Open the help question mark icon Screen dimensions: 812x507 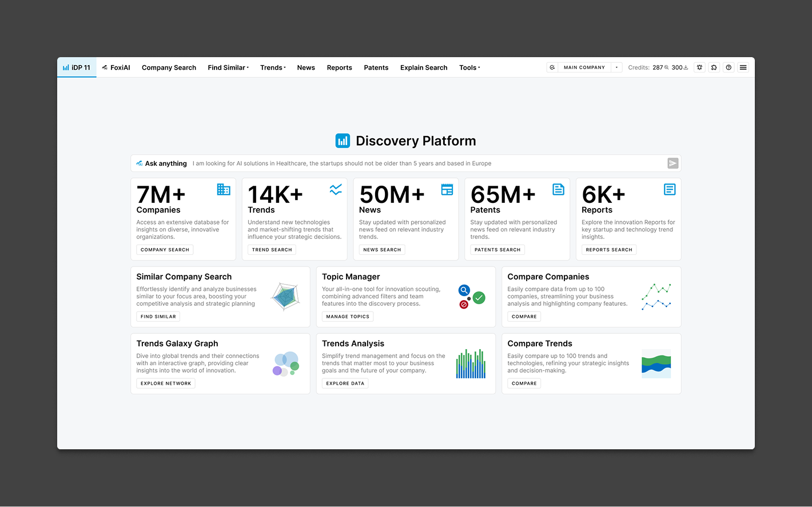tap(729, 67)
